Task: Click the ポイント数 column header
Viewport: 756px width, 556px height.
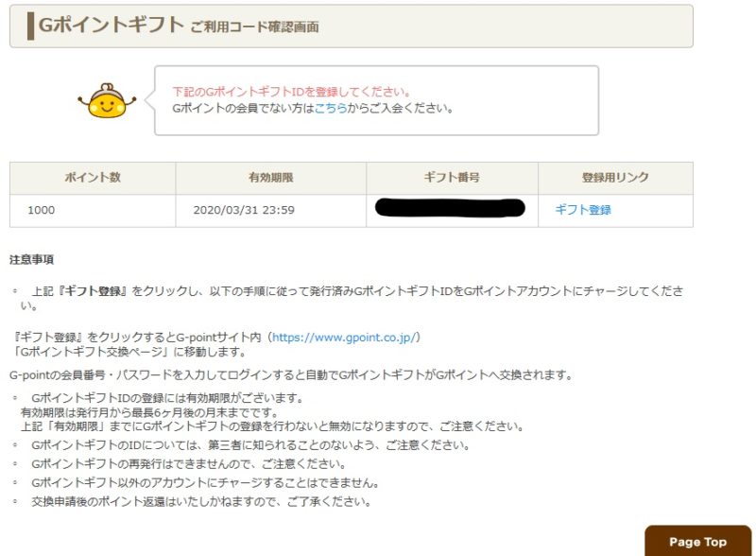Action: tap(93, 178)
